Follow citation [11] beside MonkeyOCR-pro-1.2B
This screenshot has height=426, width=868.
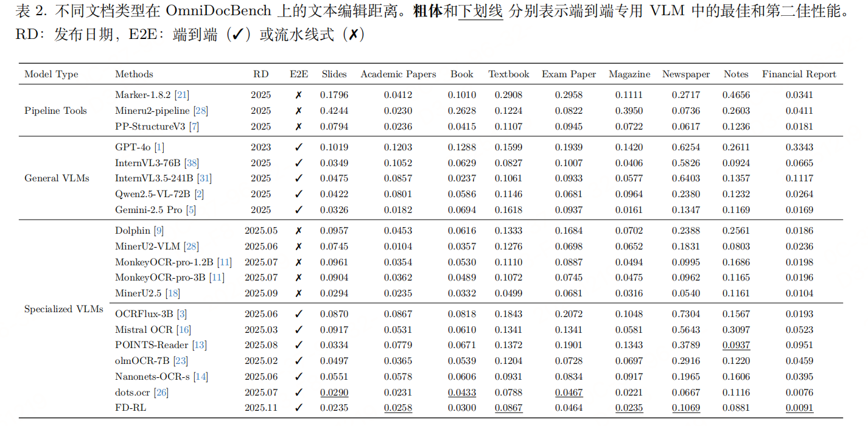(x=224, y=262)
